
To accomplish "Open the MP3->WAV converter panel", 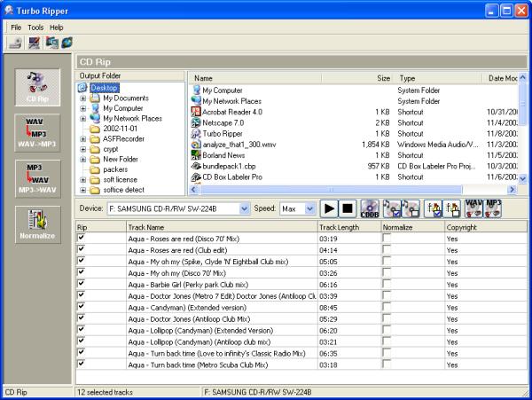I will tap(37, 179).
